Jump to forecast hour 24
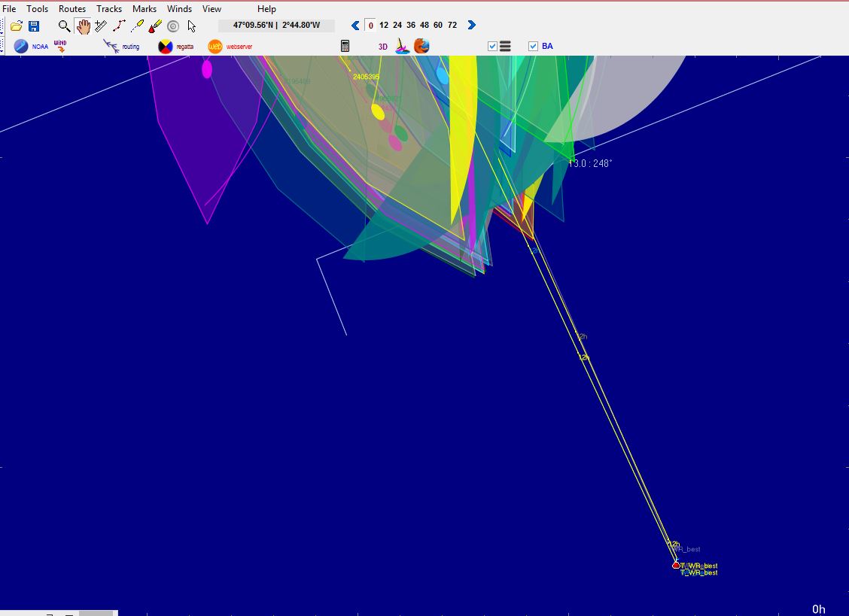 tap(397, 26)
